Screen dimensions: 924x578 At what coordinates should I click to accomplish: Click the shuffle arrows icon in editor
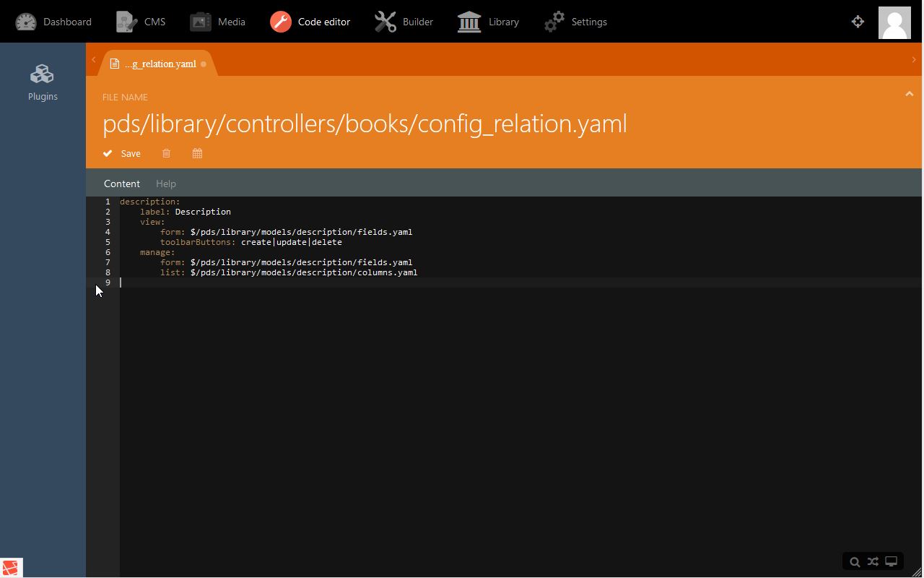tap(873, 561)
